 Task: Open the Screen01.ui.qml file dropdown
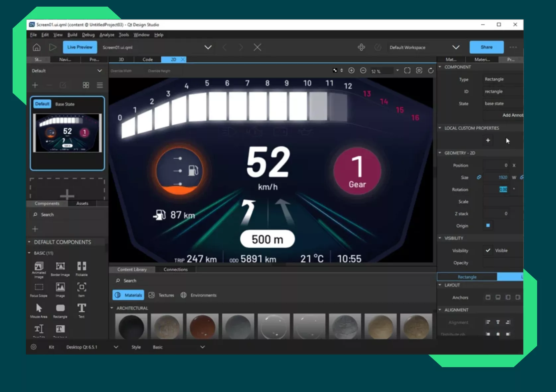[208, 47]
